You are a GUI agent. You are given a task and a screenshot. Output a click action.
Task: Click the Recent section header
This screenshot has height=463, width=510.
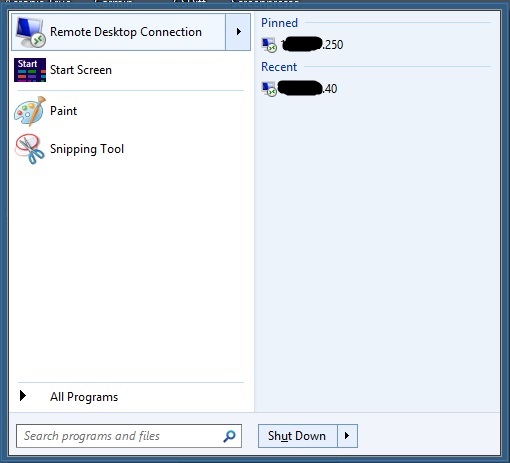tap(279, 67)
